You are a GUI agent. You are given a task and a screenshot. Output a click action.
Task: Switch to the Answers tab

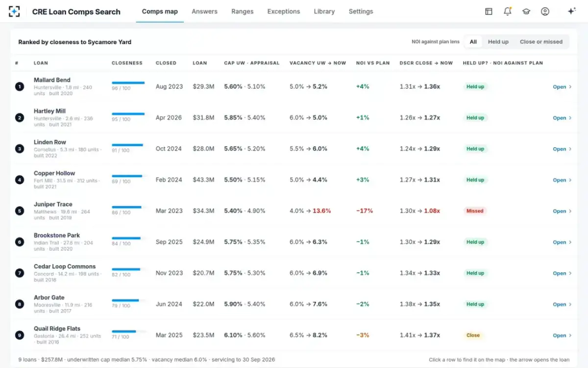[x=205, y=11]
